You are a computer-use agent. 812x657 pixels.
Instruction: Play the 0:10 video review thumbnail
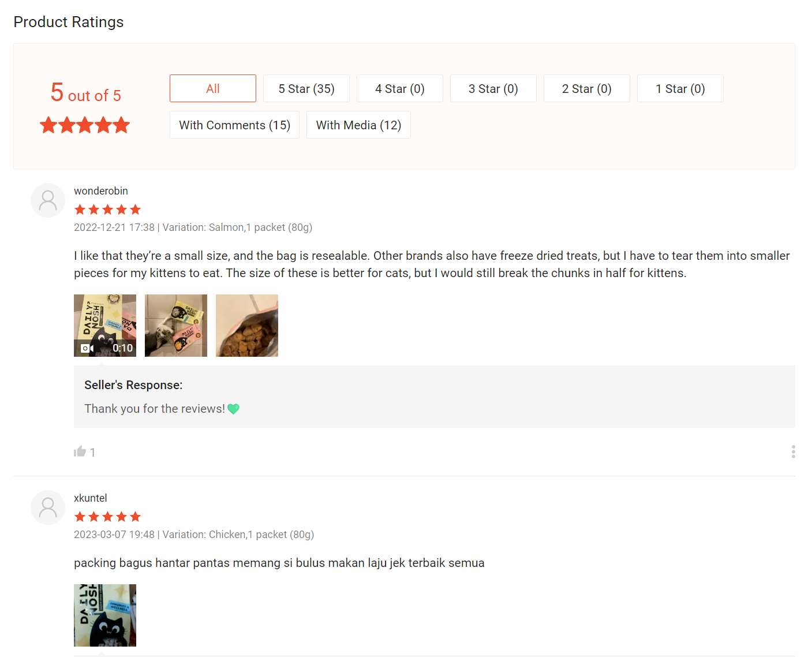click(x=105, y=326)
